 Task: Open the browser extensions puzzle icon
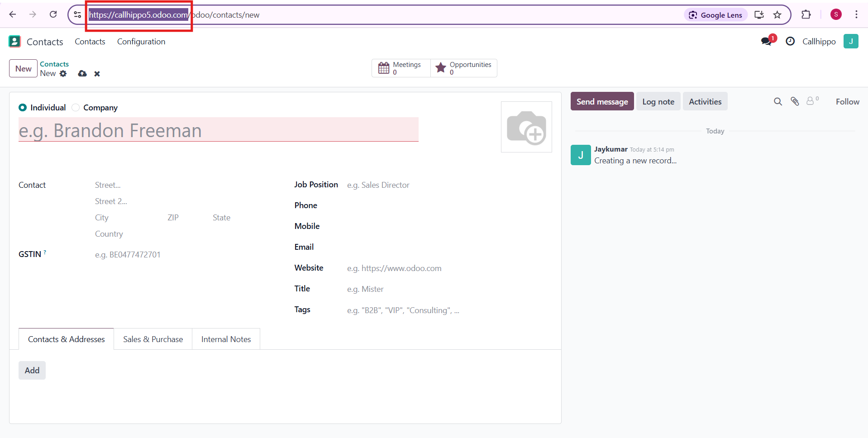point(806,14)
